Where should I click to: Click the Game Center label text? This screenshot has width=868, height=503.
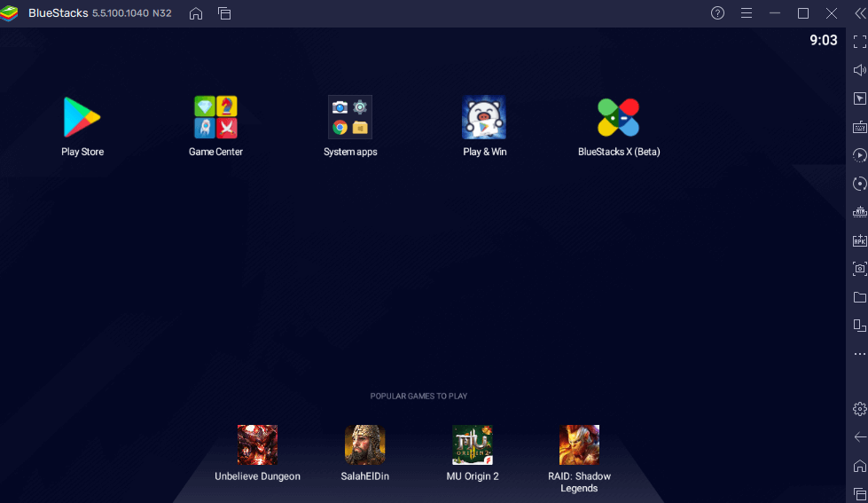pos(215,152)
